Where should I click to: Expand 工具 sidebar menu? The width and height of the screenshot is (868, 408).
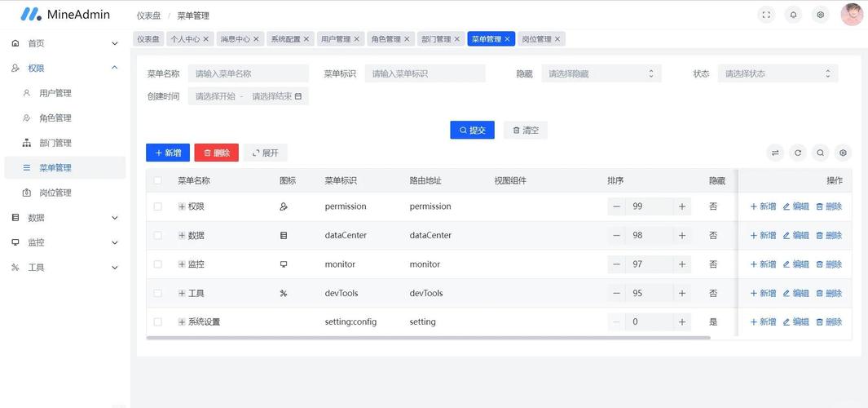click(x=65, y=267)
